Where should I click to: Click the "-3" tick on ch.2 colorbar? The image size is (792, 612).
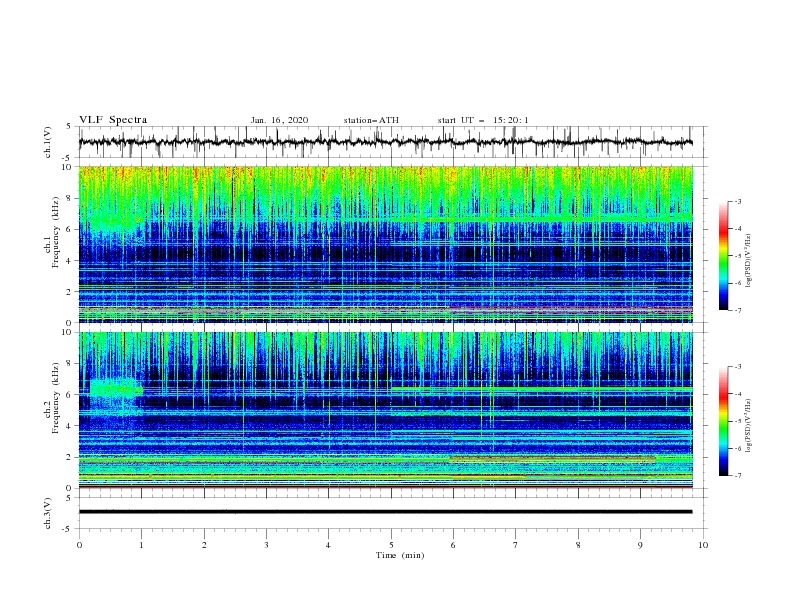738,367
